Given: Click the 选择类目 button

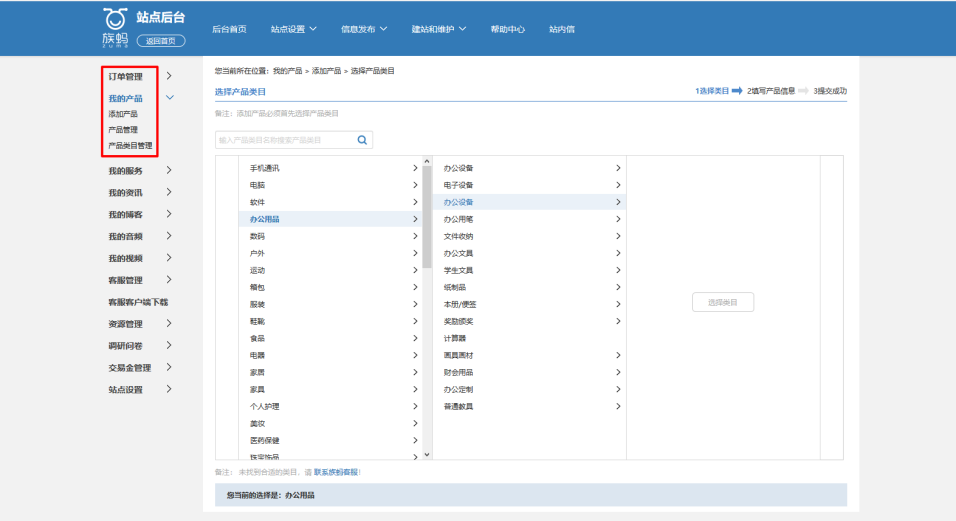Looking at the screenshot, I should click(723, 302).
